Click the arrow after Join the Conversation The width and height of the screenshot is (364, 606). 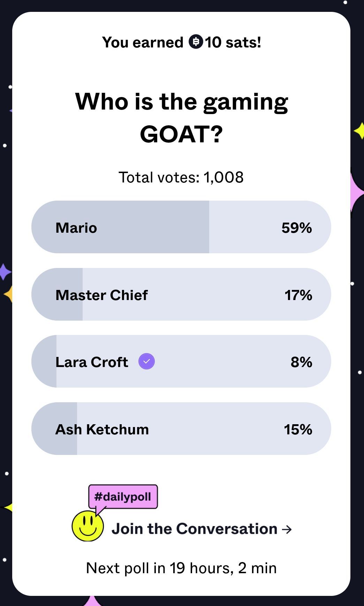[x=287, y=529]
